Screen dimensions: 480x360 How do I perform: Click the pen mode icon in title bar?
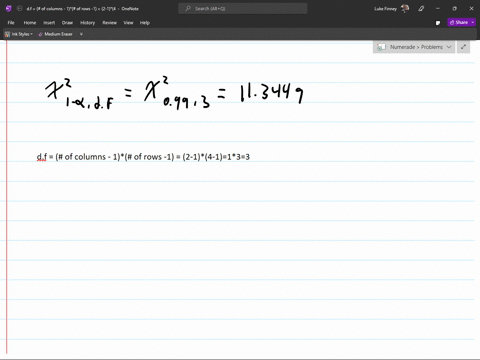click(421, 9)
